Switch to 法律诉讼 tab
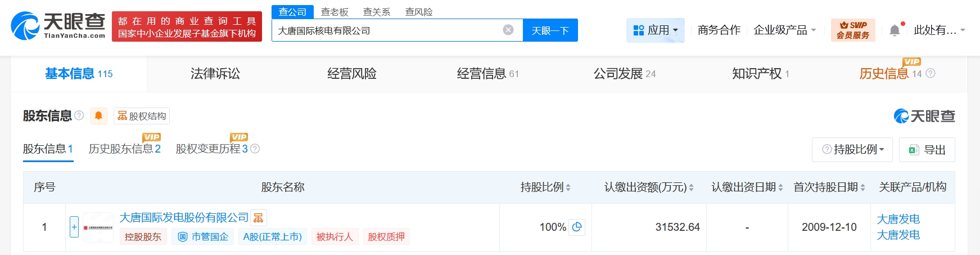The image size is (980, 255). click(215, 74)
